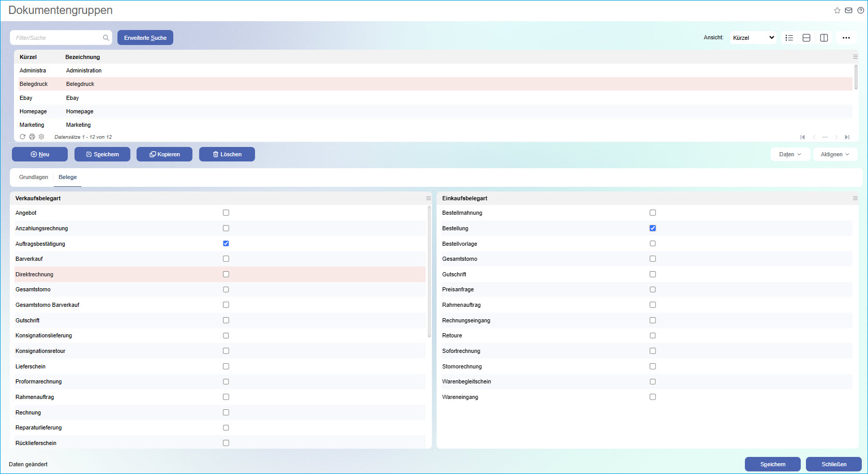Enable the Proformarechnung checkbox
Image resolution: width=868 pixels, height=474 pixels.
click(x=226, y=382)
